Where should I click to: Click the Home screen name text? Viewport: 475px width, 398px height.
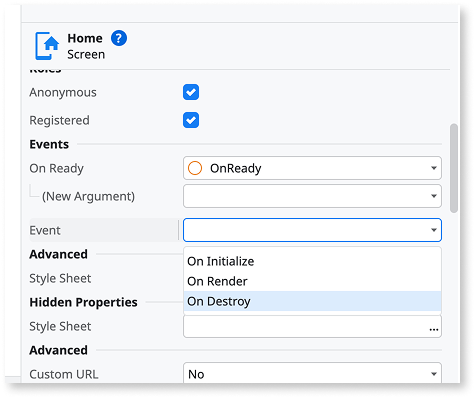point(85,38)
